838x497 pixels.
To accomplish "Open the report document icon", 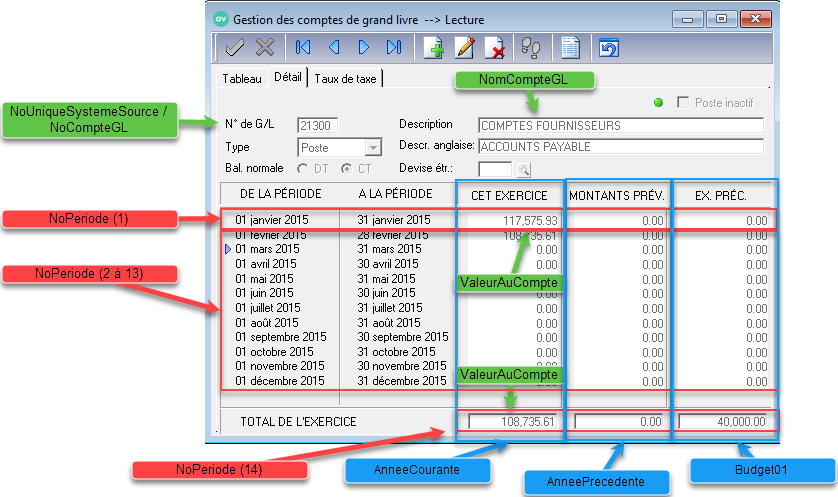I will [570, 47].
